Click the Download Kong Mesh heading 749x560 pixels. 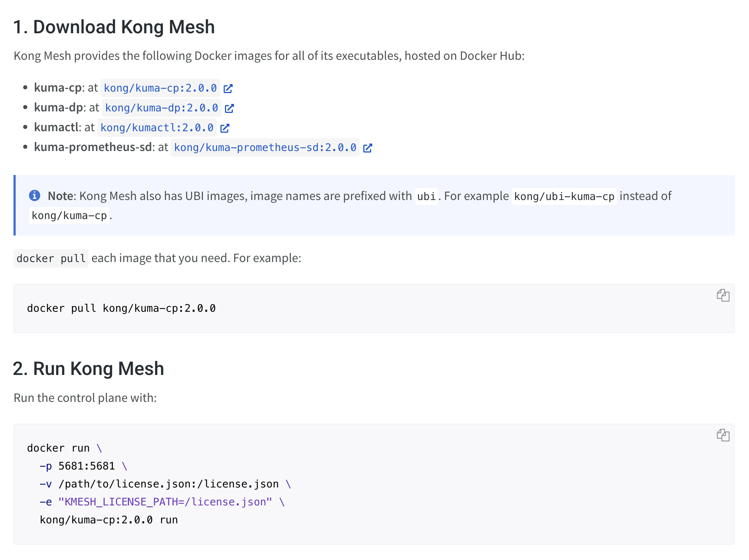coord(114,27)
